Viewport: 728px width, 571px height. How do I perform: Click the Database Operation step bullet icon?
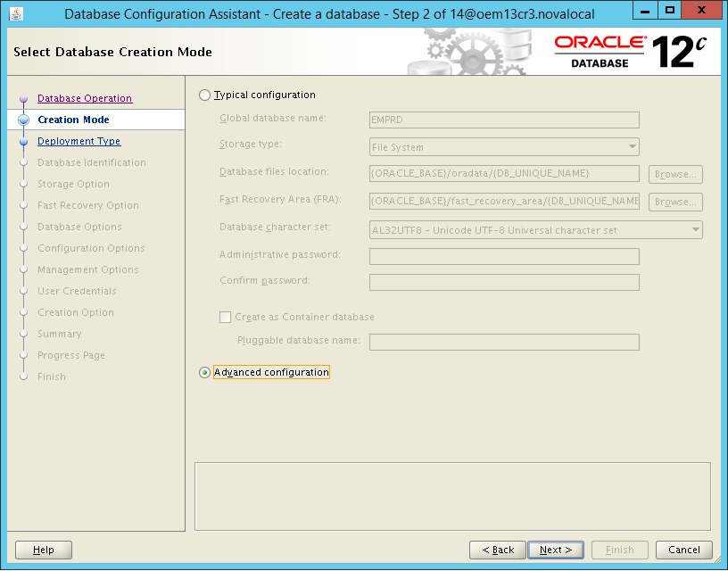[x=24, y=99]
